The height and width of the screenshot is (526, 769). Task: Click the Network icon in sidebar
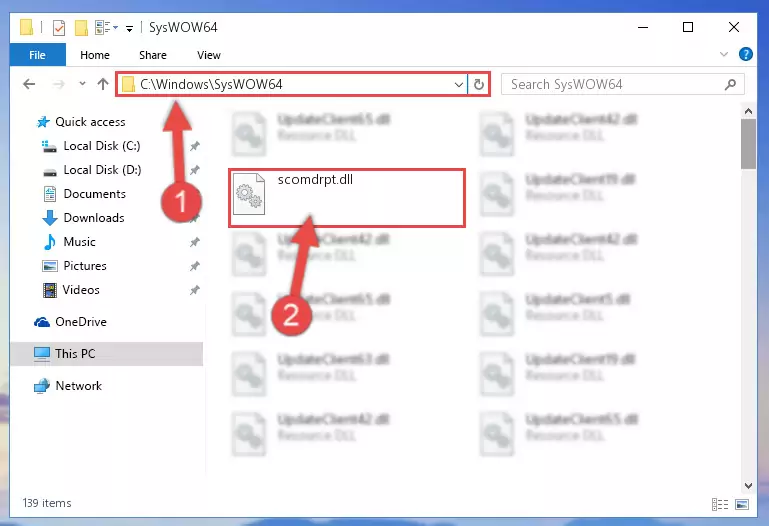click(42, 386)
